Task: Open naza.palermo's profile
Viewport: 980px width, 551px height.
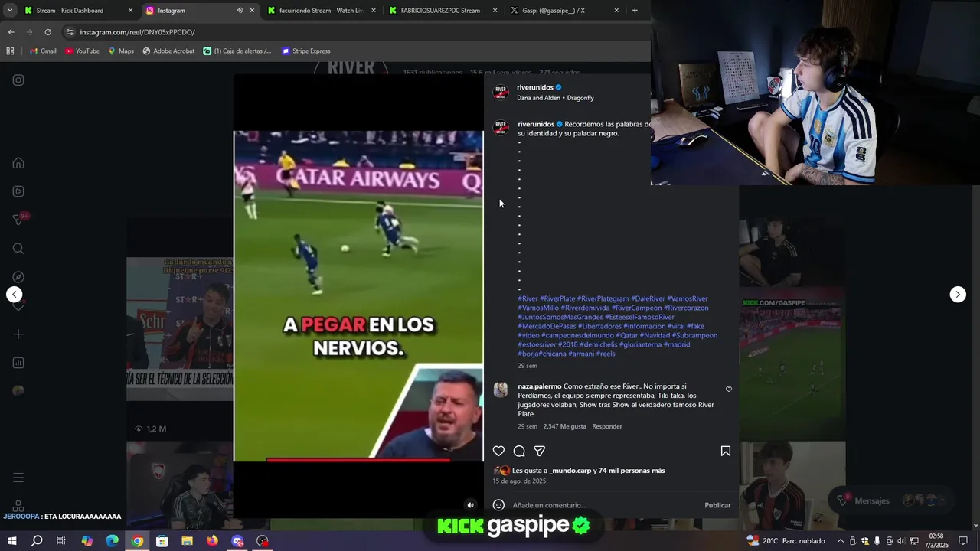Action: pyautogui.click(x=540, y=386)
